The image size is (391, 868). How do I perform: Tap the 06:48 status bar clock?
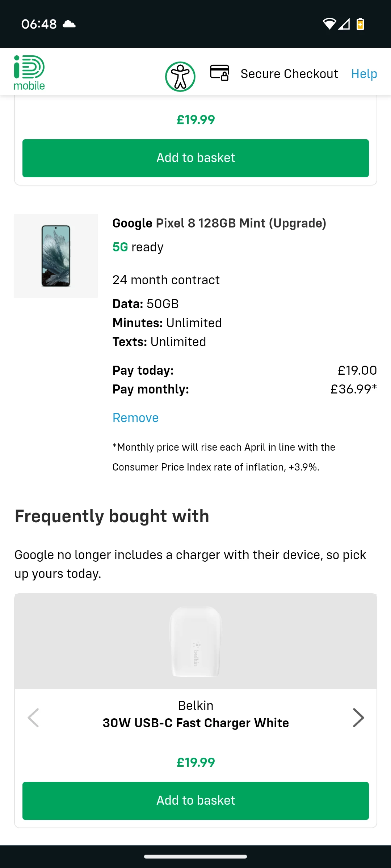pyautogui.click(x=39, y=24)
